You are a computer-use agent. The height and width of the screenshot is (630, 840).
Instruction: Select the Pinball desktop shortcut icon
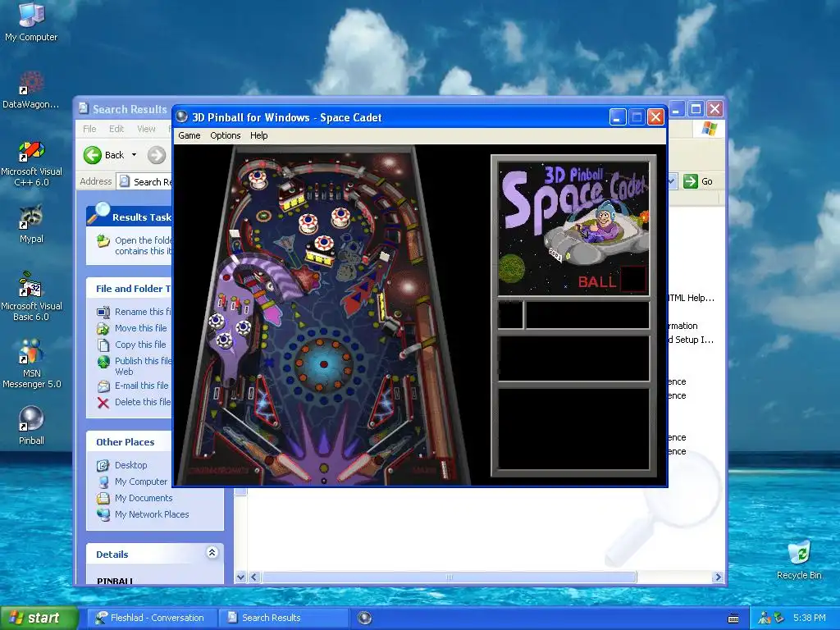[31, 426]
